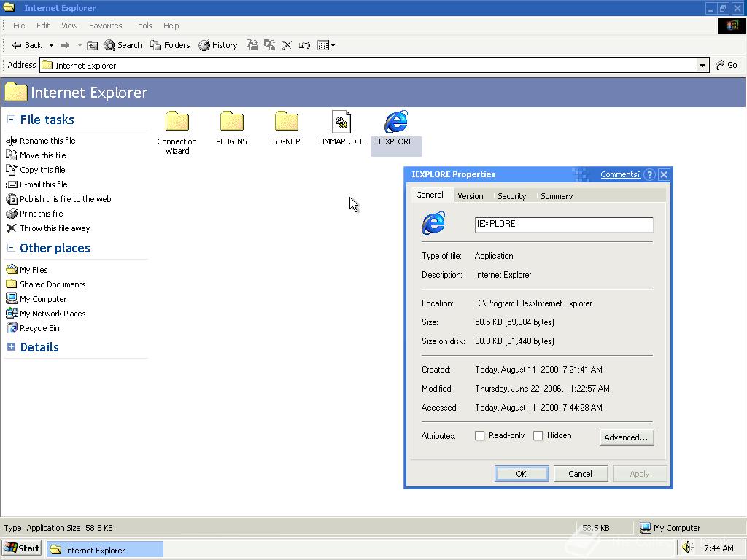This screenshot has height=560, width=747.
Task: Click E-mail this file
Action: pos(36,184)
